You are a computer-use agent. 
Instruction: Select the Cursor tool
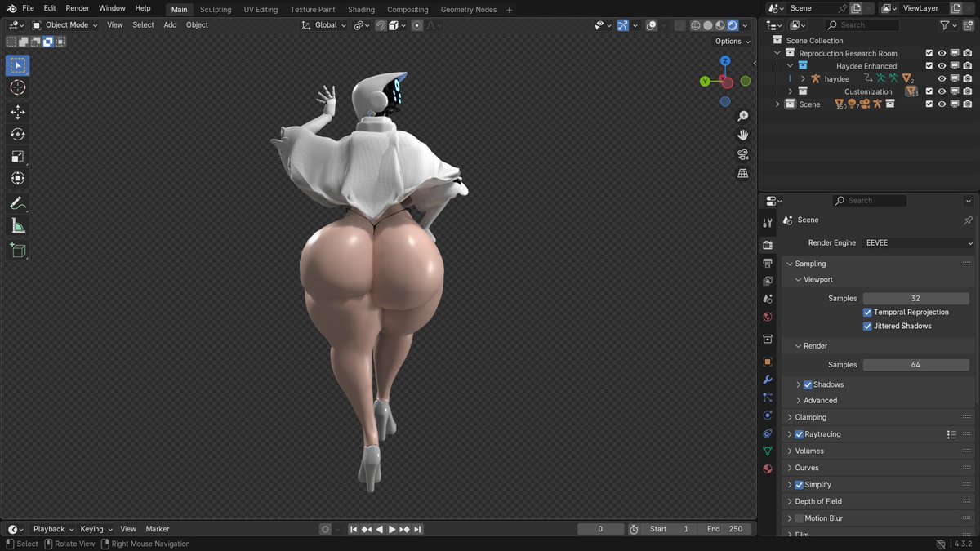click(18, 87)
